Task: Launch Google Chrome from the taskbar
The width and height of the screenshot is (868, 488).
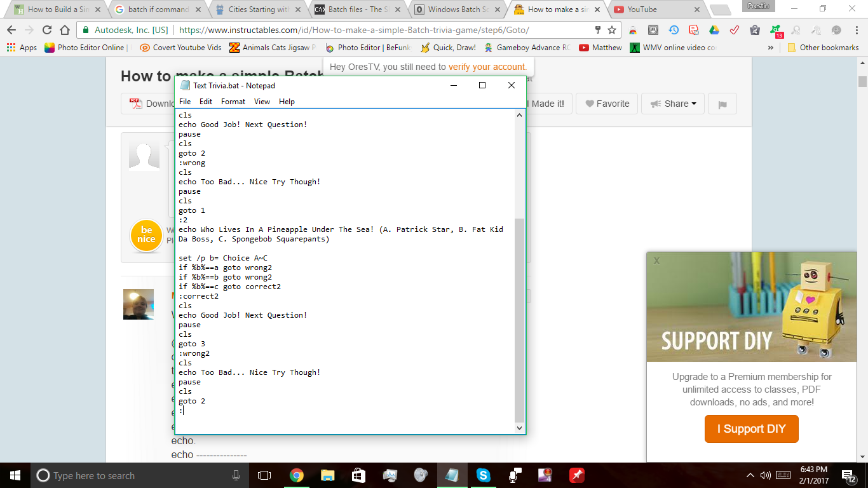Action: pos(296,475)
